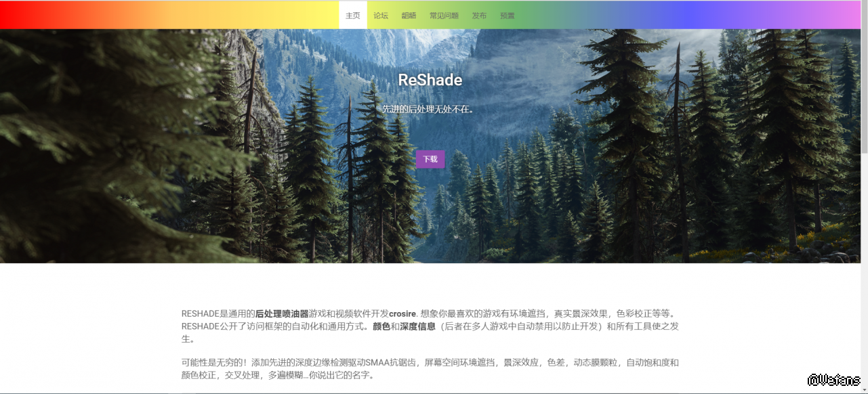This screenshot has width=868, height=394.
Task: Click the ReShade hero title
Action: coord(430,80)
